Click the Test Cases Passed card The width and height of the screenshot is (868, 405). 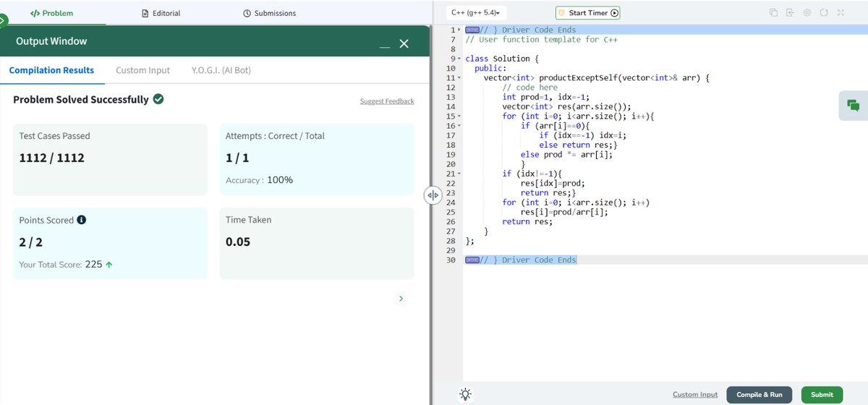click(x=110, y=159)
